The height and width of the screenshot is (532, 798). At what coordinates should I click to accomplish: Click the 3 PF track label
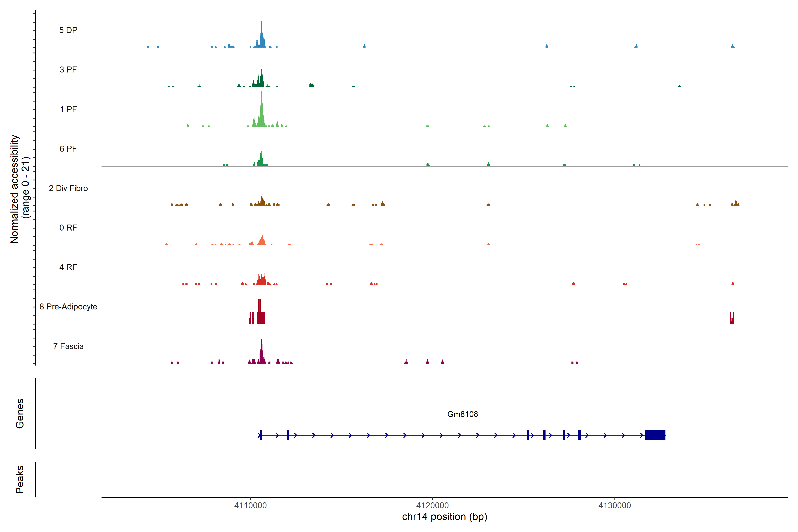[x=68, y=70]
